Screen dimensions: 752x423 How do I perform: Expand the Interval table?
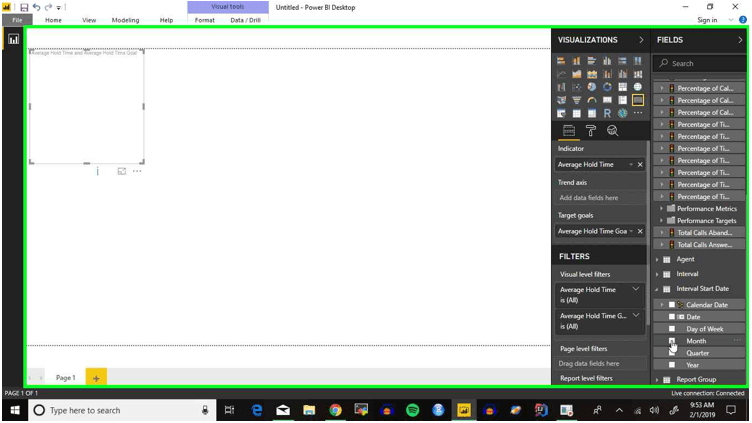tap(657, 274)
